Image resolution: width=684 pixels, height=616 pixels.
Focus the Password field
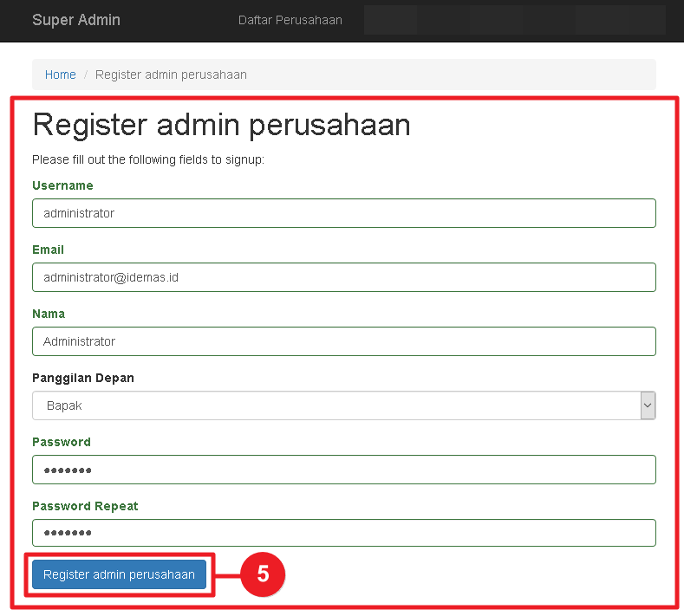point(343,470)
